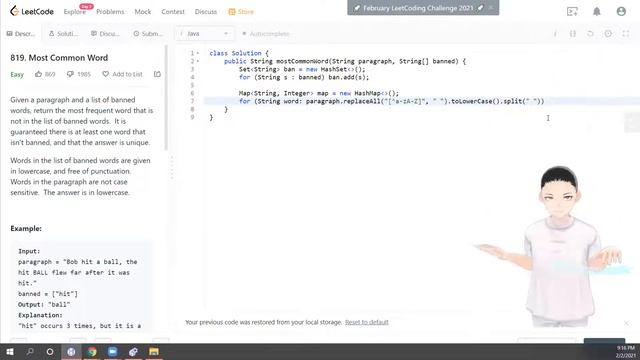The image size is (640, 360).
Task: Open the notifications bell
Action: click(597, 11)
